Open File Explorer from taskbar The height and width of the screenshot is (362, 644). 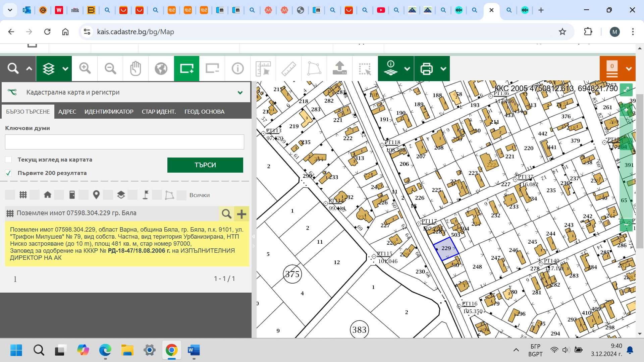click(127, 350)
